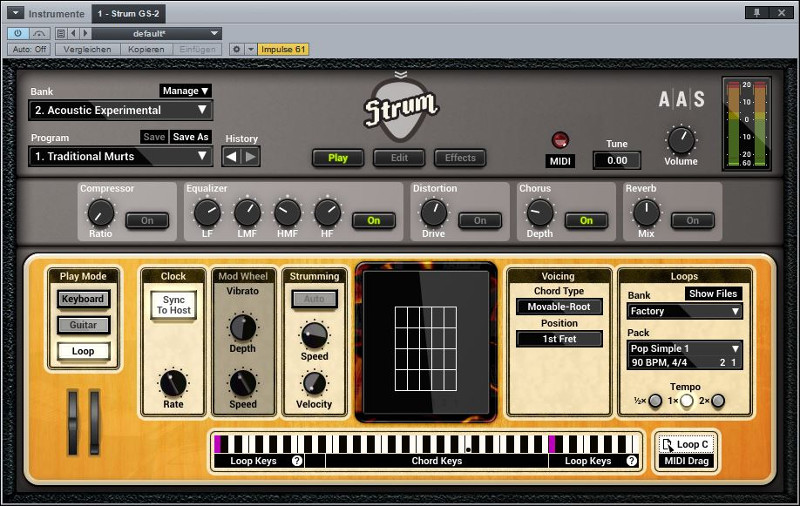Switch to the Effects view

[x=460, y=158]
